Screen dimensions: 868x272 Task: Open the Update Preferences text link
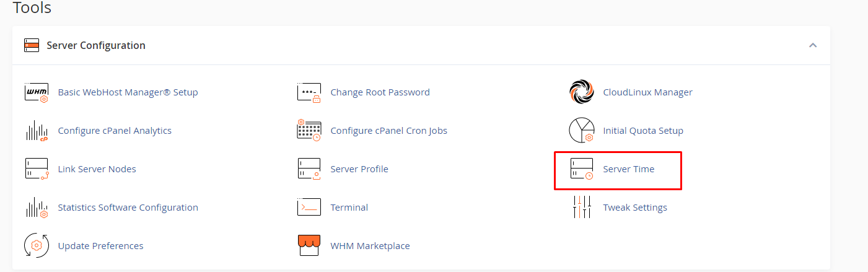(x=100, y=246)
